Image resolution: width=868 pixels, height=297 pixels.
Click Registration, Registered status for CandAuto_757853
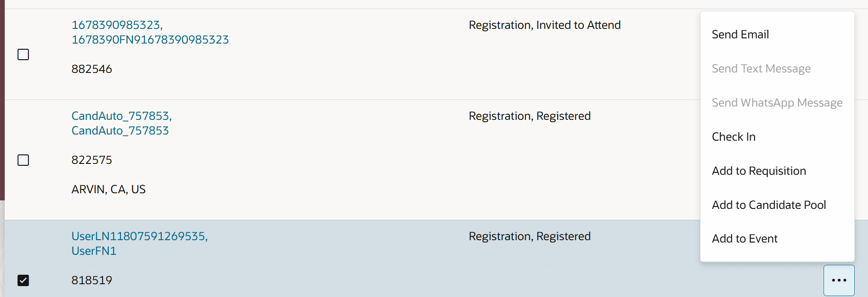529,116
